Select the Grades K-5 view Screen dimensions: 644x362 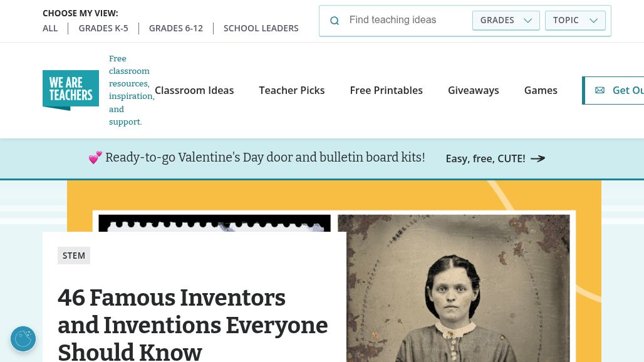103,28
